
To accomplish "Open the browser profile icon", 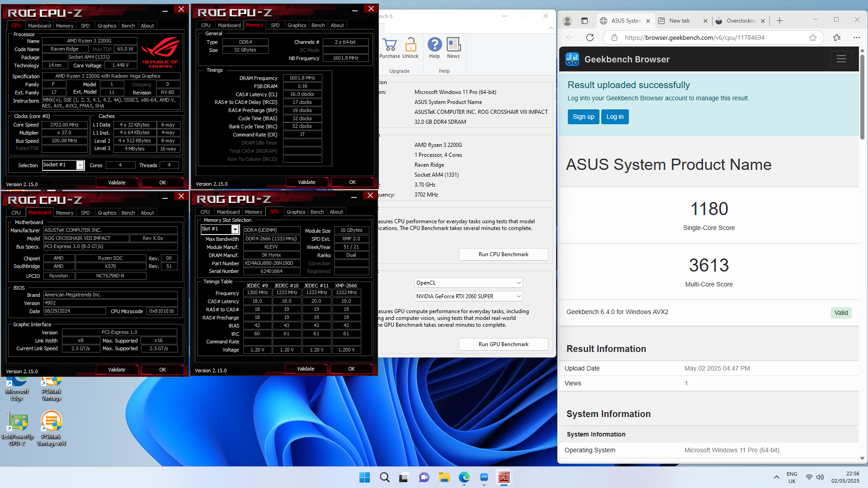I will (x=567, y=21).
